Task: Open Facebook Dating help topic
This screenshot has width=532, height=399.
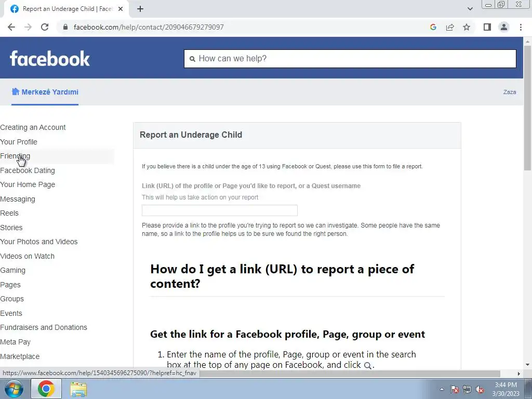Action: tap(28, 170)
